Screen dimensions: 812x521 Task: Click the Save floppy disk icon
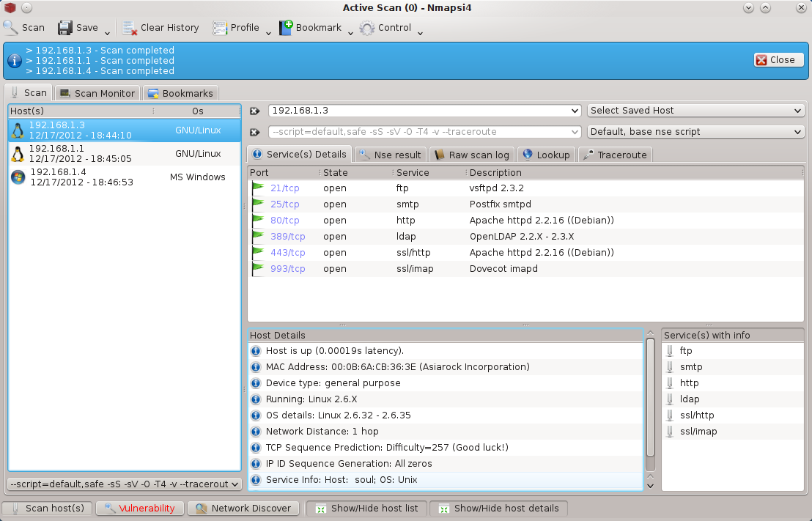(x=65, y=28)
